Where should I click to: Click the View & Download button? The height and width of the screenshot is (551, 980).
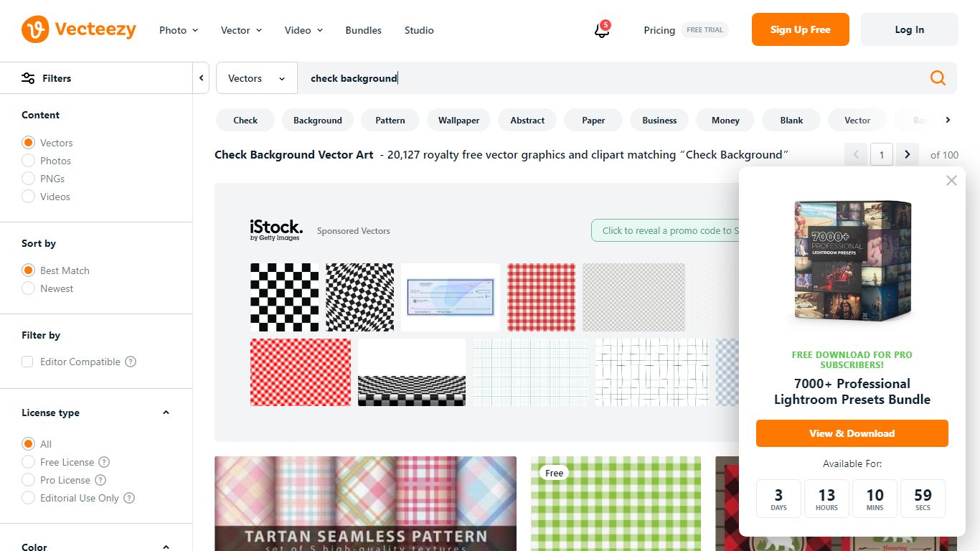pyautogui.click(x=852, y=433)
